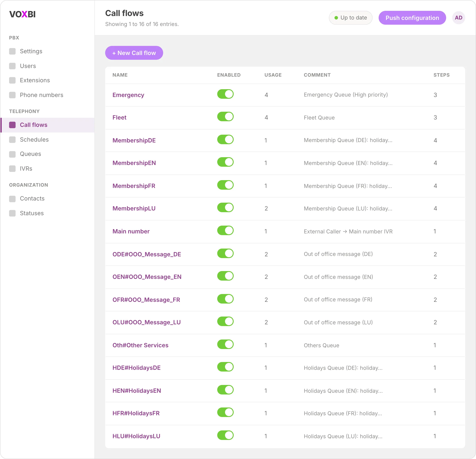The width and height of the screenshot is (476, 459).
Task: Open HFR#HolidaysFR call flow
Action: pyautogui.click(x=136, y=413)
